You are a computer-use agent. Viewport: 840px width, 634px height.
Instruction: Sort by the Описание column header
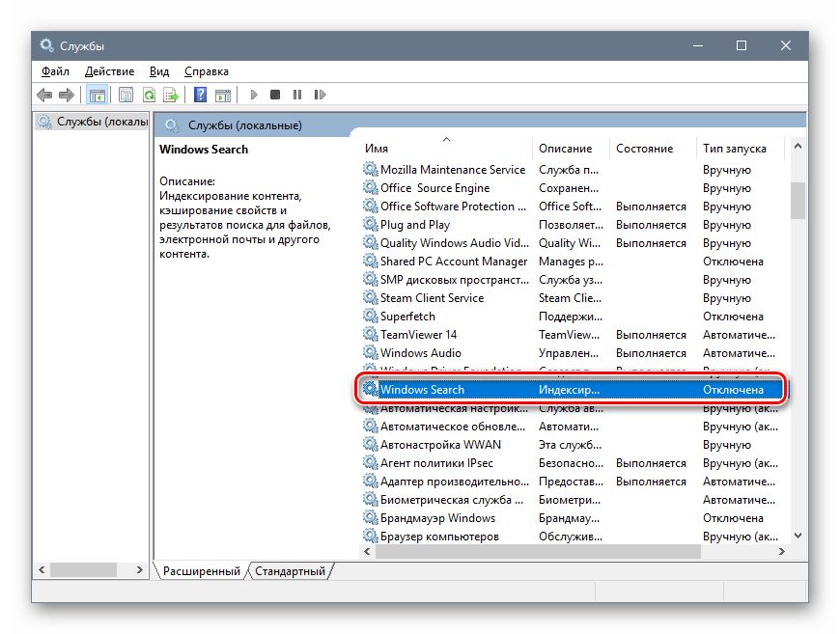coord(571,149)
